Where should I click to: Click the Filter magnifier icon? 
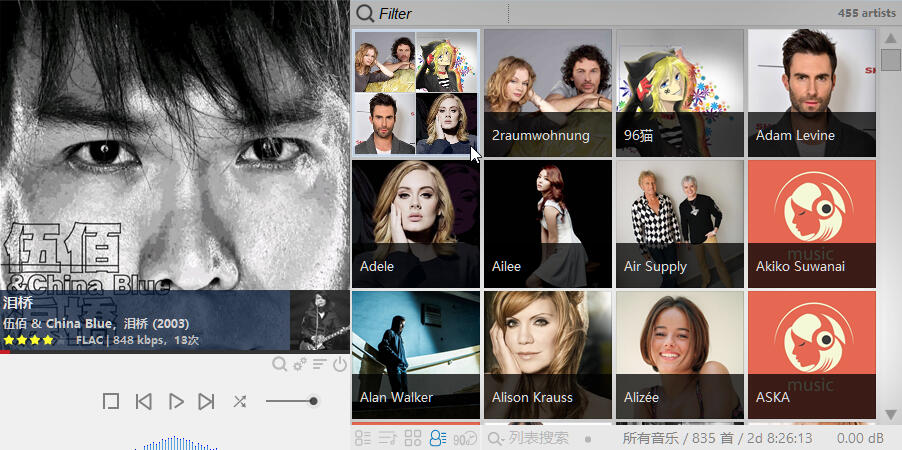tap(365, 13)
